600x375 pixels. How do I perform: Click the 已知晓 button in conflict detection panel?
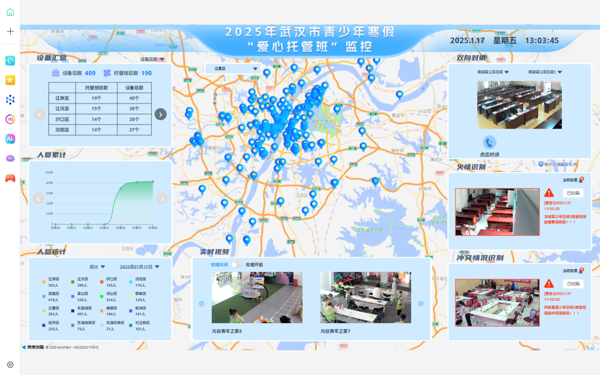point(573,284)
